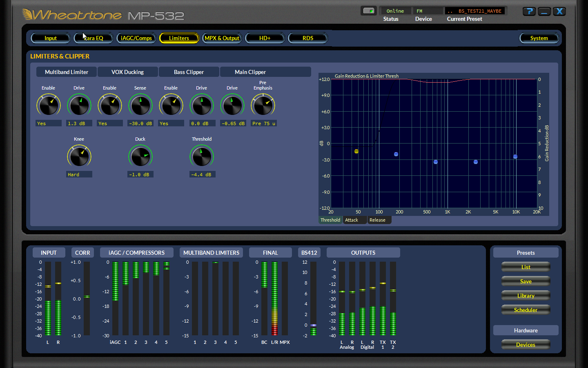Click the Hardware panel header
This screenshot has width=588, height=368.
point(526,330)
